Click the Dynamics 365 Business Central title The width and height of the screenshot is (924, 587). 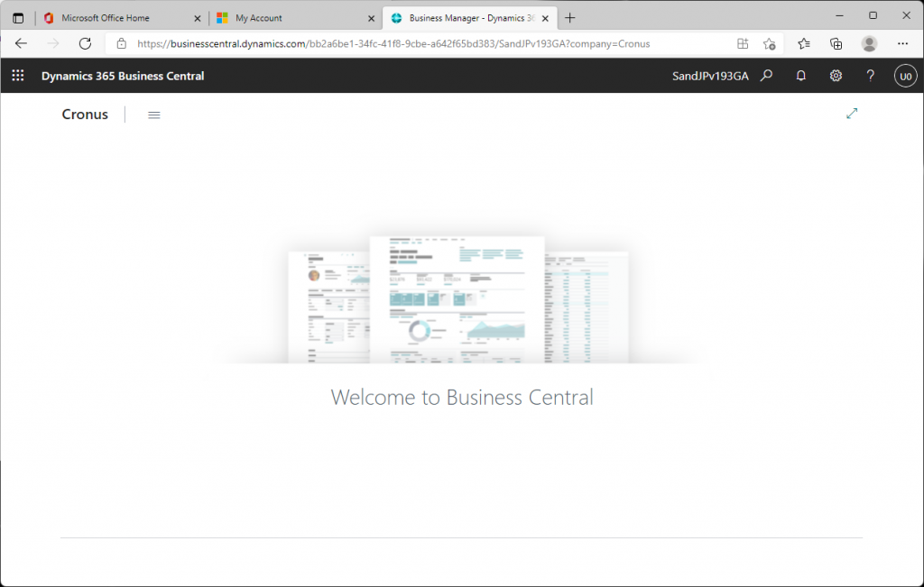(x=123, y=76)
